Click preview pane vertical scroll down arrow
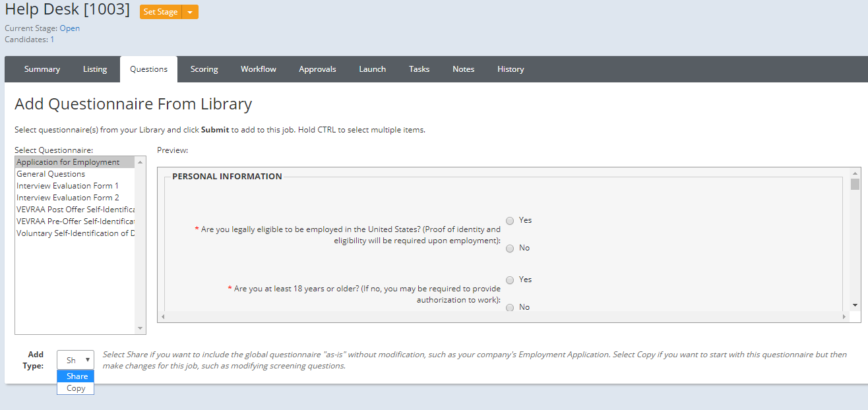 [x=855, y=305]
